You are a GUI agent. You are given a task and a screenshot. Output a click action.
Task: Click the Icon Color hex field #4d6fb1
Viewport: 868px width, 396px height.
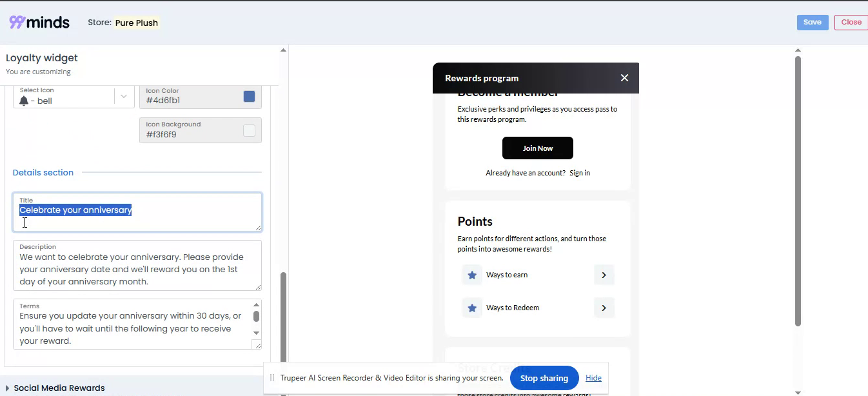tap(201, 96)
